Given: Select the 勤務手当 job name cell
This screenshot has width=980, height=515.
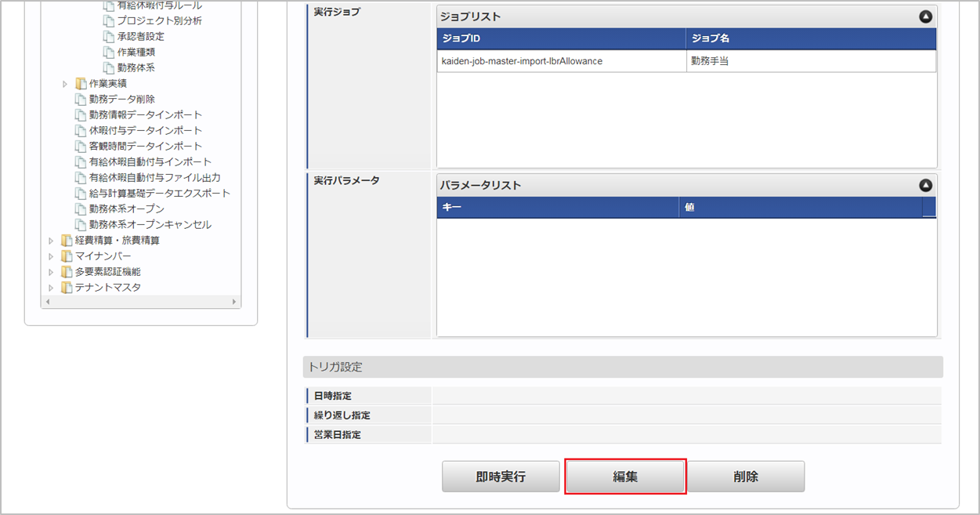Looking at the screenshot, I should pos(811,60).
